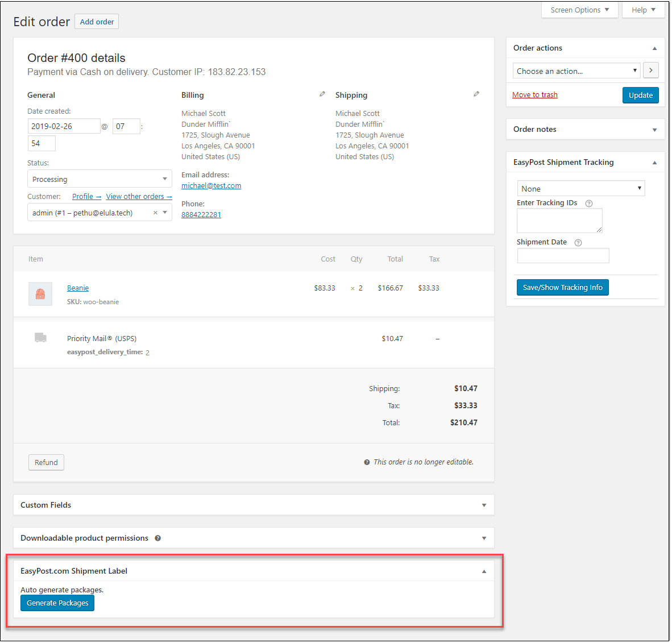Focus the date created field
The image size is (672, 643).
pyautogui.click(x=64, y=126)
